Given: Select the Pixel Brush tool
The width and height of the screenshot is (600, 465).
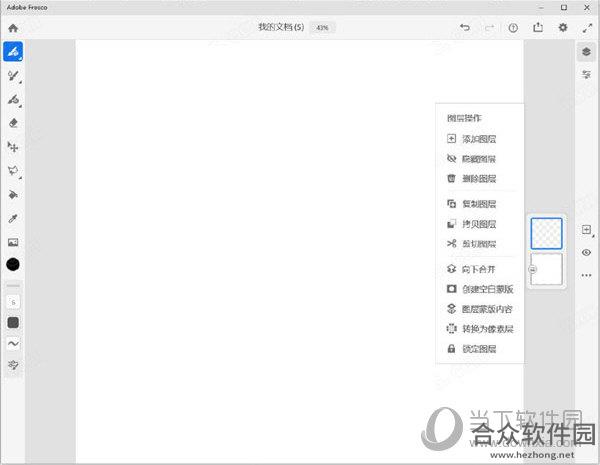Looking at the screenshot, I should point(13,52).
